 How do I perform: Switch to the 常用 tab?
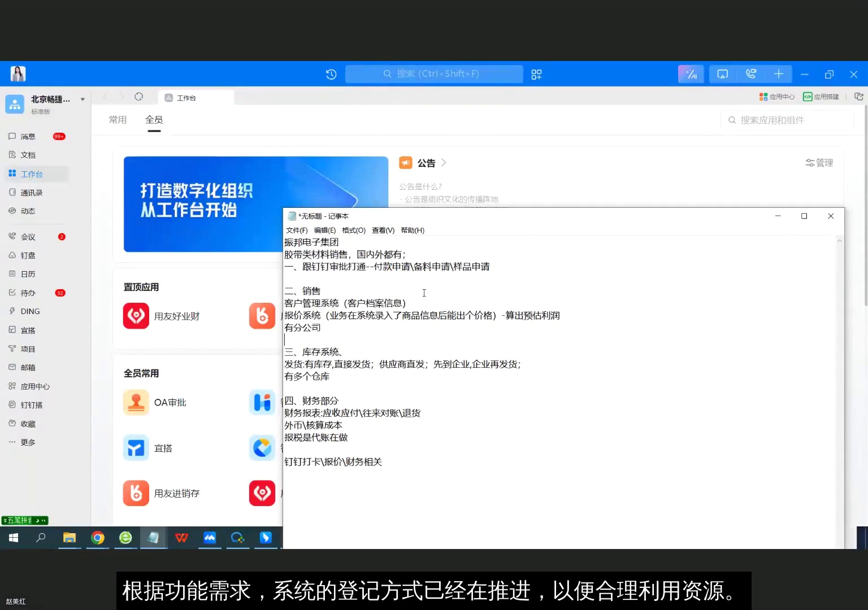[x=118, y=119]
